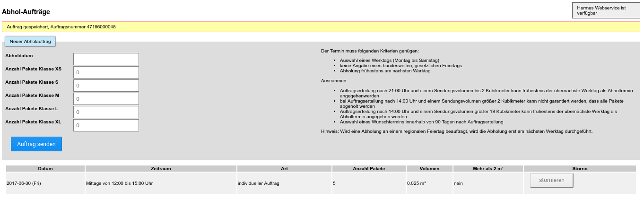Click the Hermes Webservice status box
The height and width of the screenshot is (200, 644).
[x=606, y=10]
